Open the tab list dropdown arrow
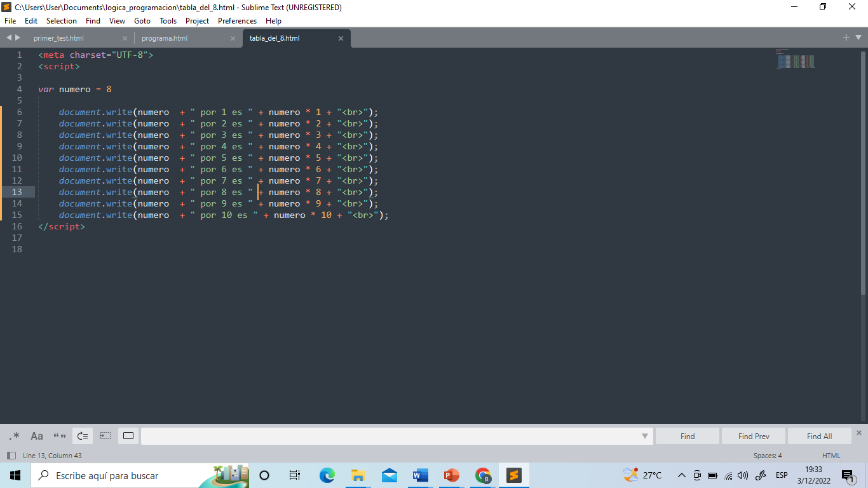The width and height of the screenshot is (868, 488). pos(859,37)
